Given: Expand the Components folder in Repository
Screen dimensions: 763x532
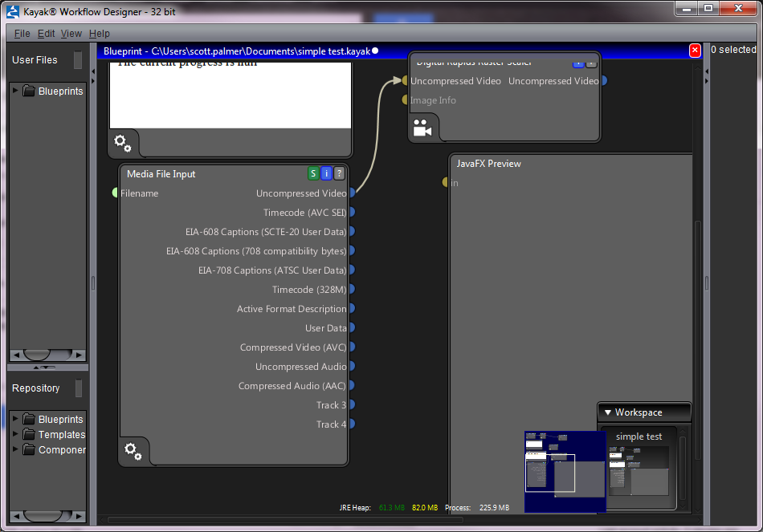Looking at the screenshot, I should (x=15, y=449).
